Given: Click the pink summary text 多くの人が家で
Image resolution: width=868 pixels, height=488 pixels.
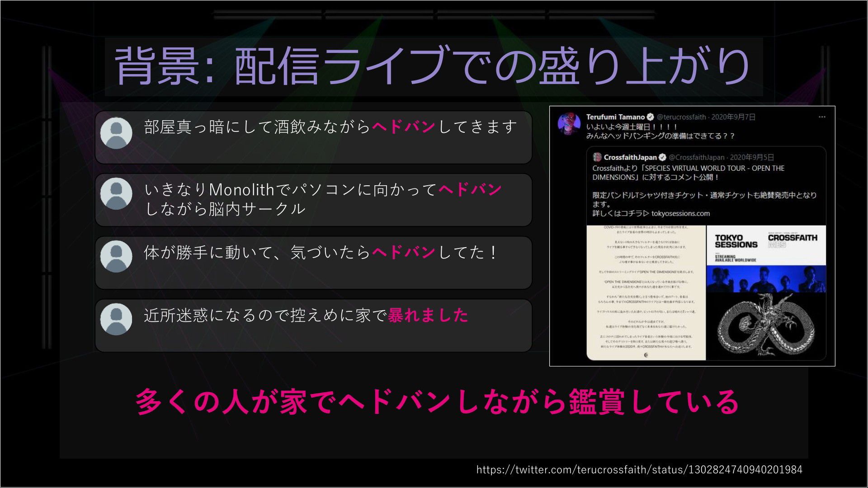Looking at the screenshot, I should pyautogui.click(x=437, y=402).
